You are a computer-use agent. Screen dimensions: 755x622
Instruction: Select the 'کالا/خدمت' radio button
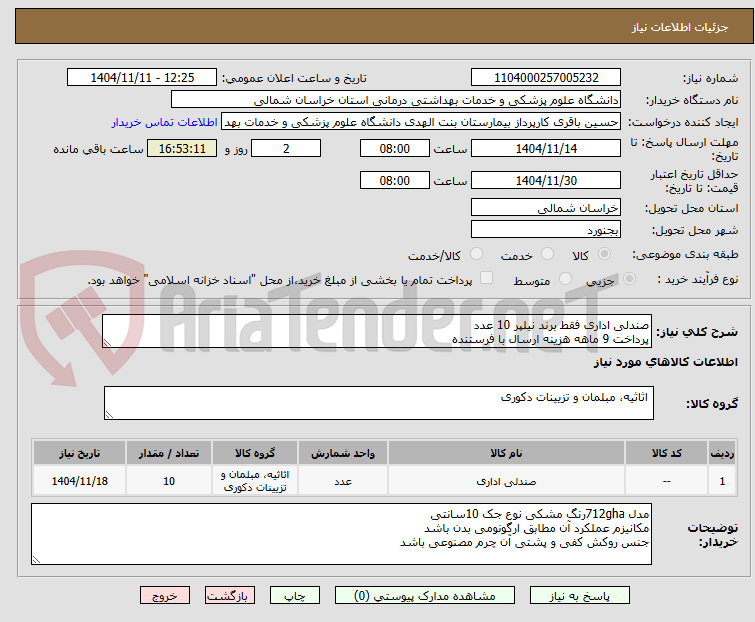pyautogui.click(x=476, y=253)
